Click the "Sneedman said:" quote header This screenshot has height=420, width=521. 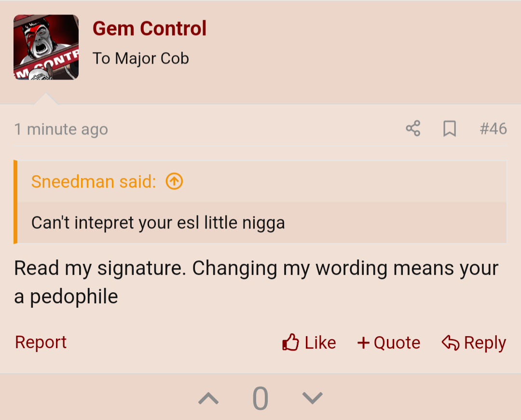94,182
